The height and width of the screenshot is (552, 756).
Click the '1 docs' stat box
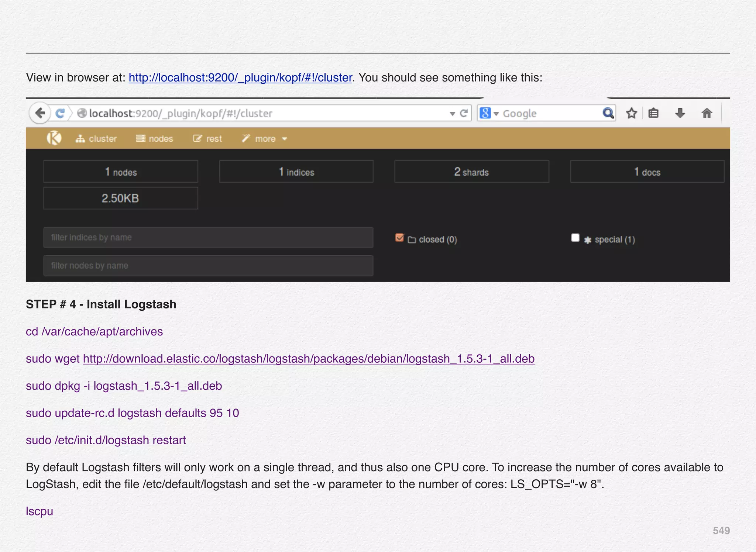coord(647,172)
